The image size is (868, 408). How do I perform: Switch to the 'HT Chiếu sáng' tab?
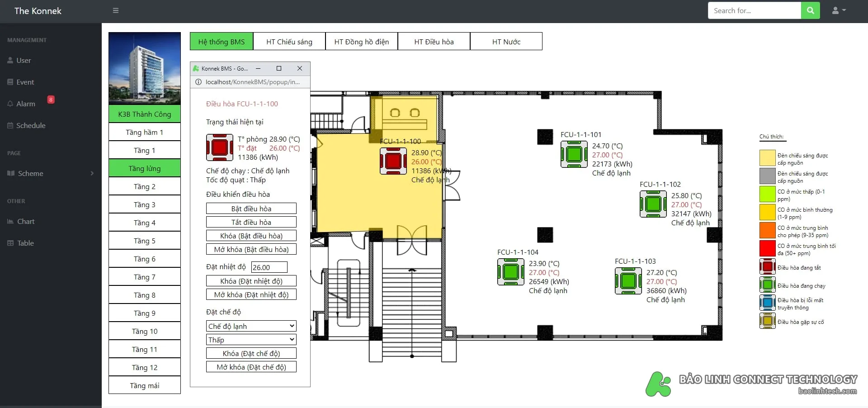(x=289, y=41)
